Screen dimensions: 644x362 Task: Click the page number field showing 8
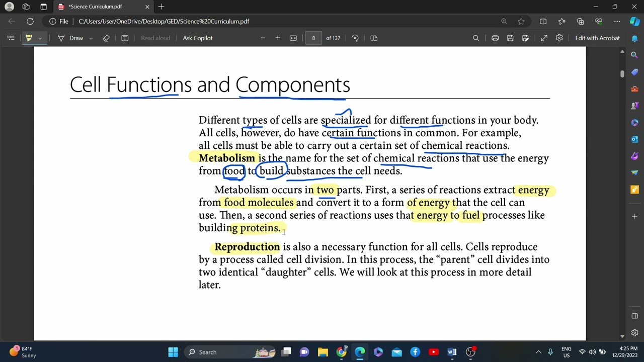[x=313, y=38]
